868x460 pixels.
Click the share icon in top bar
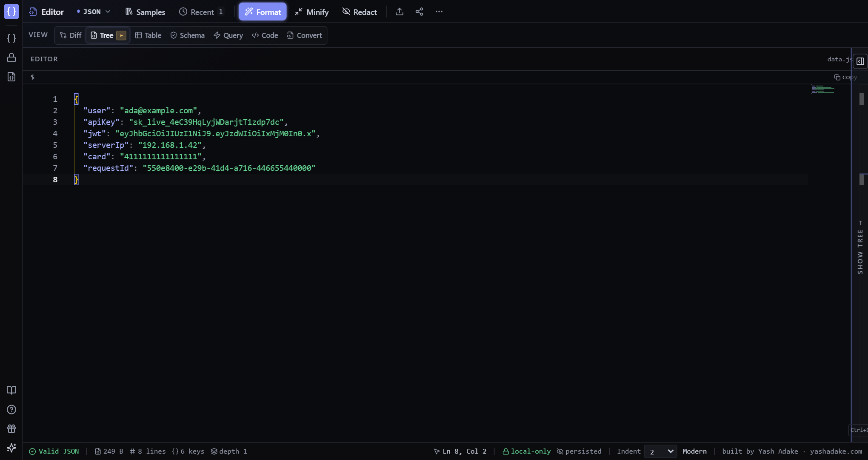(419, 11)
